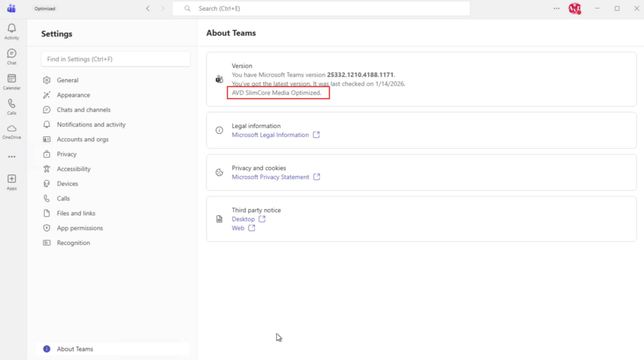Open Settings and more ellipsis menu
Viewport: 644px width, 360px height.
pyautogui.click(x=556, y=9)
